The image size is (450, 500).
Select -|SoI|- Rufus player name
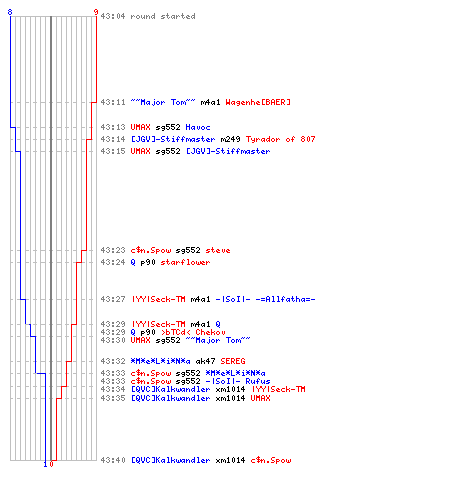[x=238, y=381]
